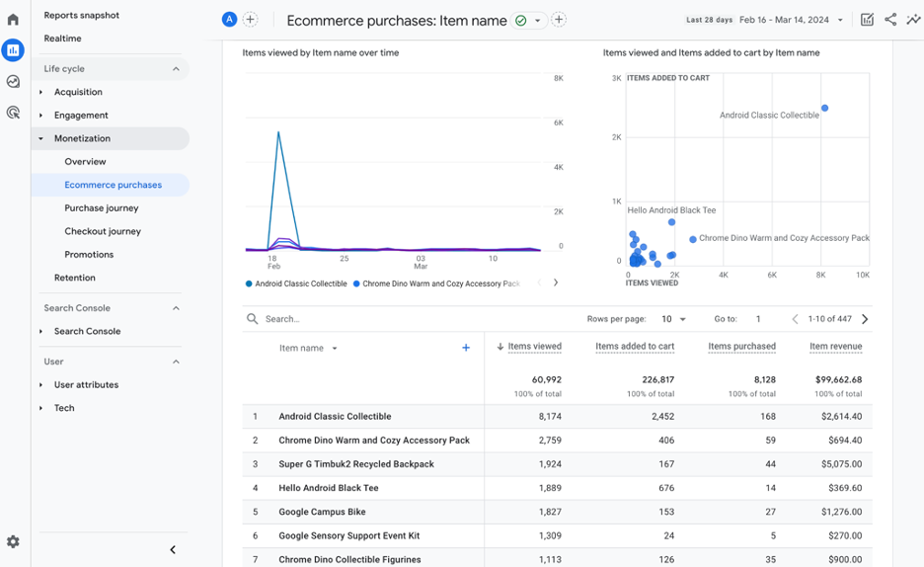The width and height of the screenshot is (924, 567).
Task: Open Item name dimension dropdown
Action: [x=334, y=349]
